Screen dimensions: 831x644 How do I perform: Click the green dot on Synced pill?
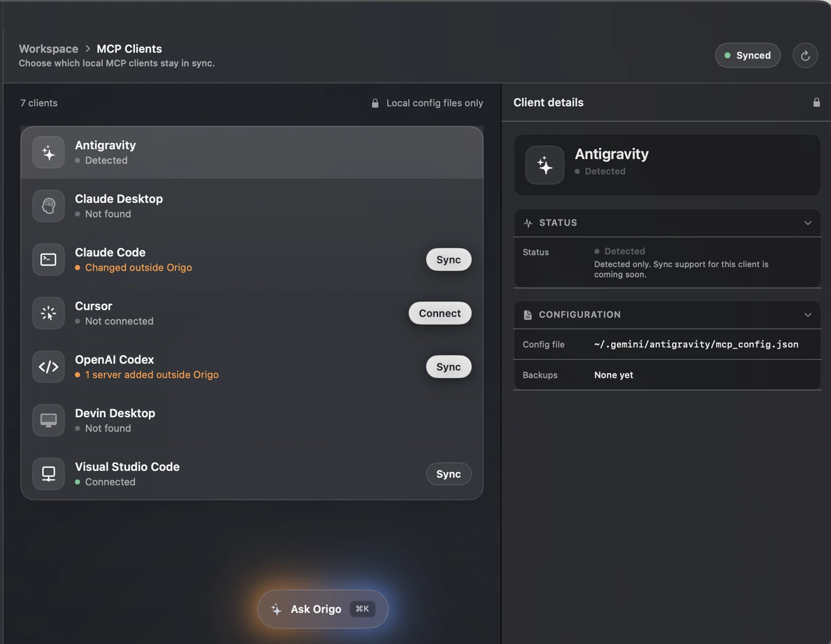[728, 55]
